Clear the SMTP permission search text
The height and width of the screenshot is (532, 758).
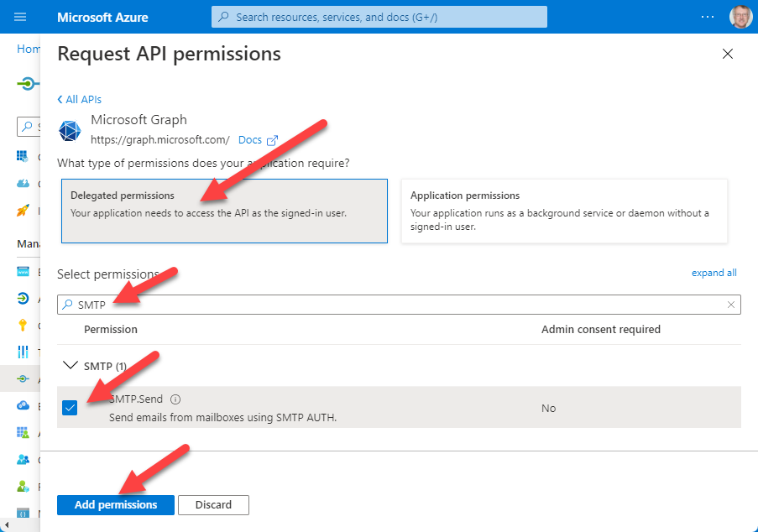click(730, 305)
